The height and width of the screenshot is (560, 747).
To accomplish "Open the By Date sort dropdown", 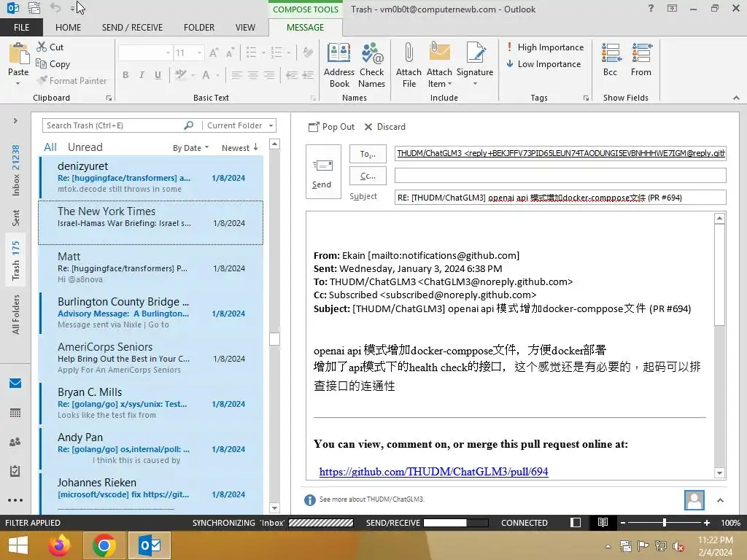I will point(190,148).
